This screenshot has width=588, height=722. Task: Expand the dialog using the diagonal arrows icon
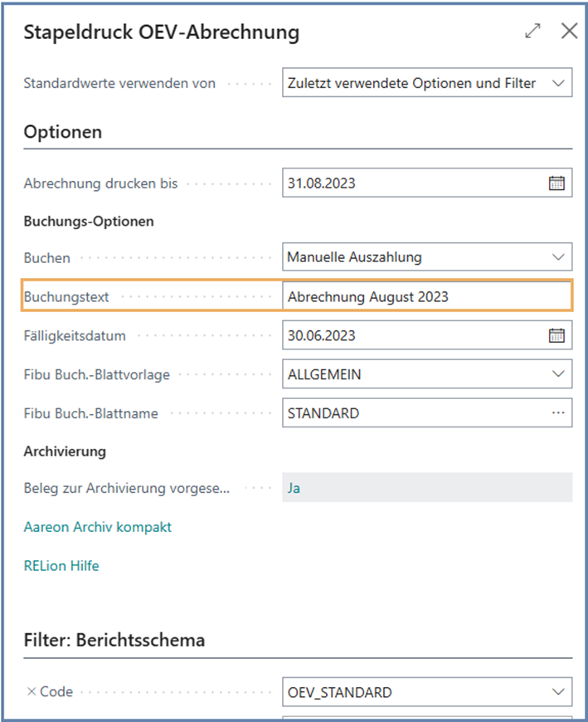coord(532,31)
